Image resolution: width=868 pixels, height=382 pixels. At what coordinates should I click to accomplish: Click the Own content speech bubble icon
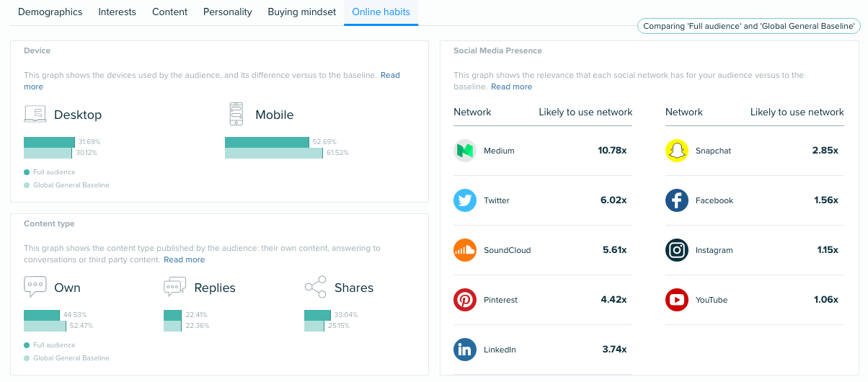[35, 287]
